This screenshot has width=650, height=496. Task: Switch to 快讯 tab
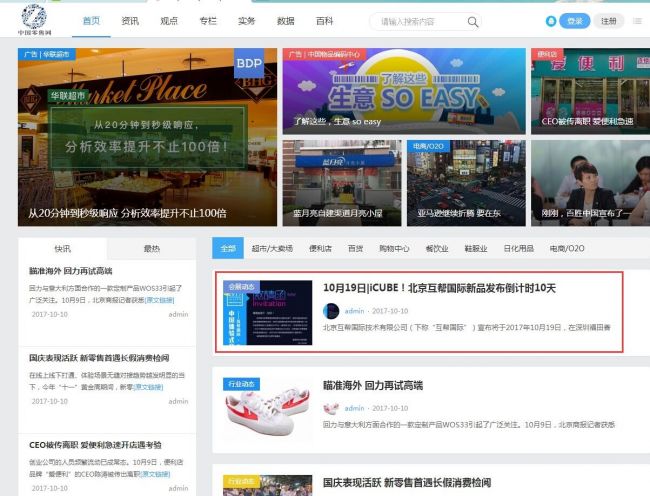[x=63, y=249]
